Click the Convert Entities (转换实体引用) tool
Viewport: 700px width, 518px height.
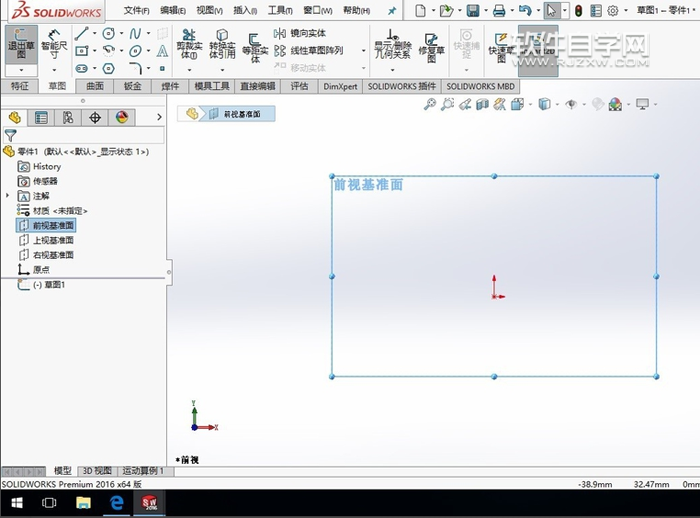coord(222,45)
